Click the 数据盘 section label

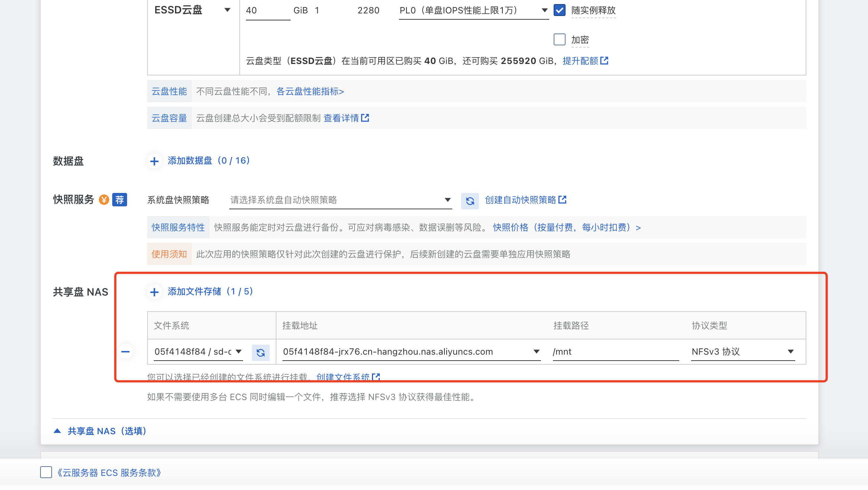pos(68,161)
